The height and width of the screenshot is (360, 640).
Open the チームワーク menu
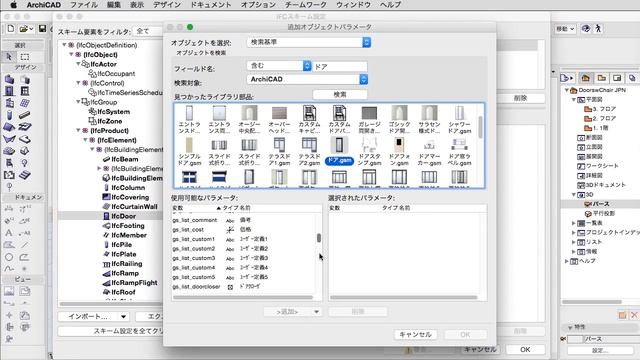point(307,5)
